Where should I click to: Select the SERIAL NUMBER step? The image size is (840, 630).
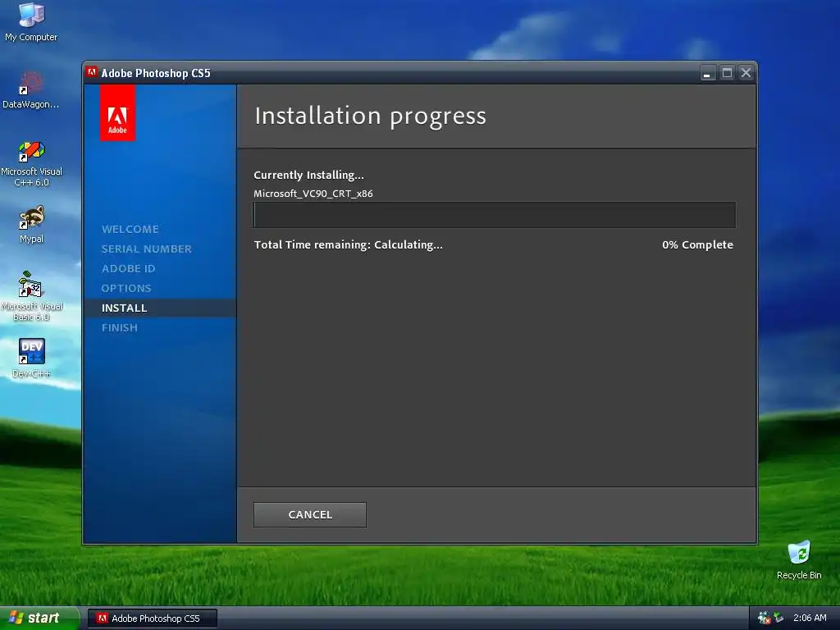146,249
